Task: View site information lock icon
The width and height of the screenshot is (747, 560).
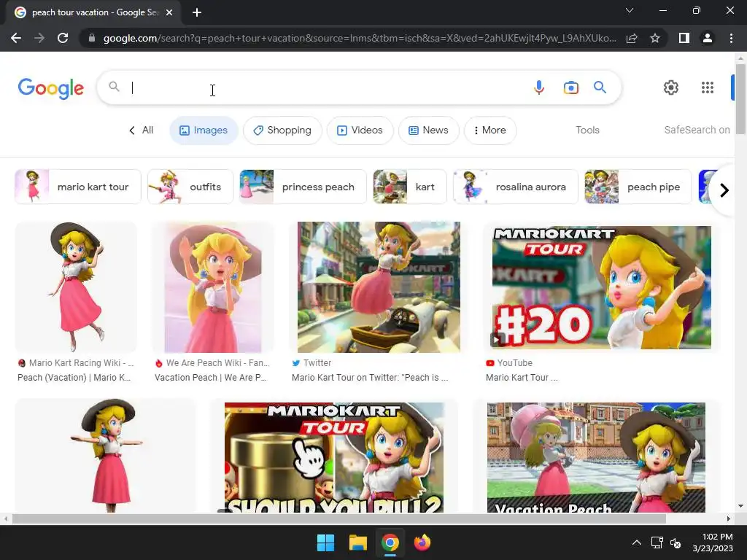Action: (91, 38)
